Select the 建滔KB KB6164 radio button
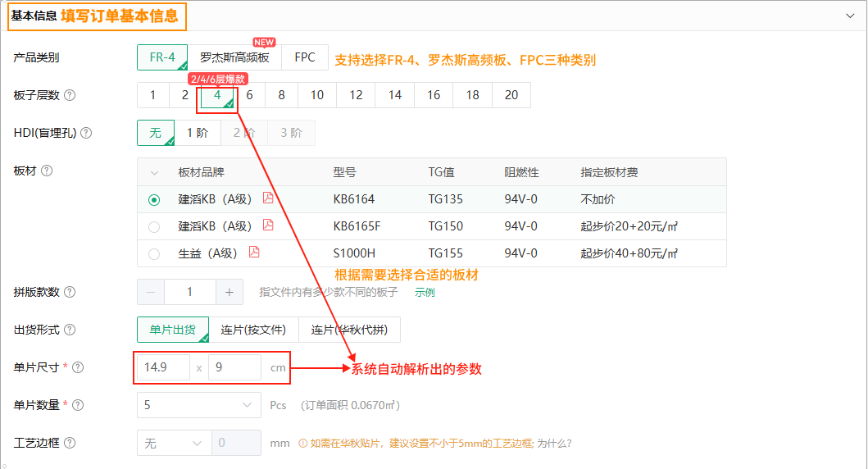The image size is (868, 469). click(x=154, y=200)
